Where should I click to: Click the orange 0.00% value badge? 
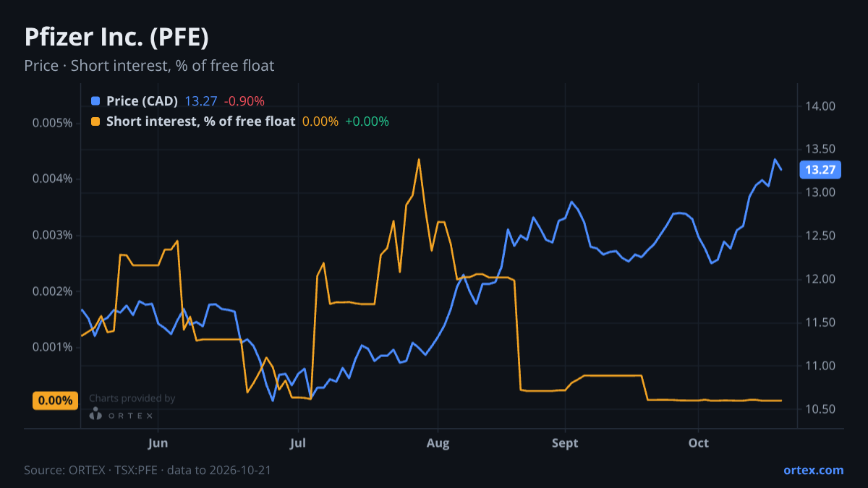pyautogui.click(x=55, y=401)
